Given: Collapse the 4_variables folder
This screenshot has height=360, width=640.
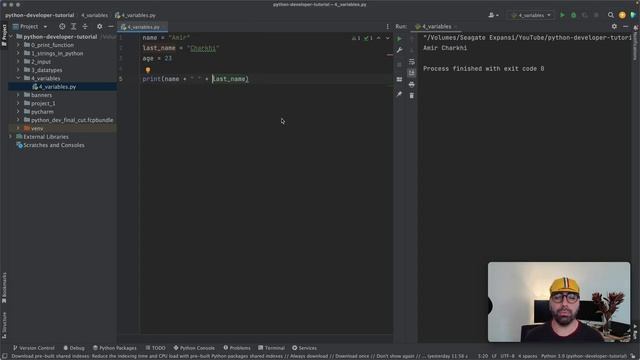Looking at the screenshot, I should pos(18,78).
